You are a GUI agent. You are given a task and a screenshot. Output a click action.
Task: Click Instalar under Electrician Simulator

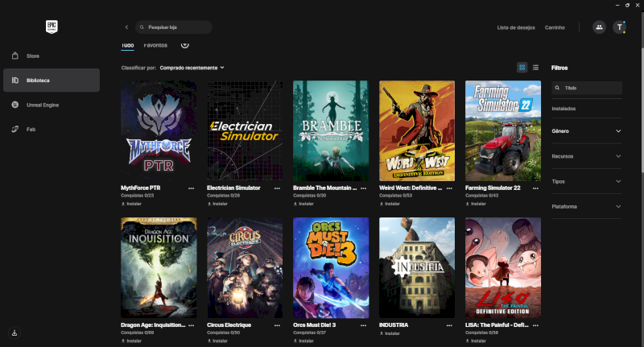pyautogui.click(x=220, y=204)
